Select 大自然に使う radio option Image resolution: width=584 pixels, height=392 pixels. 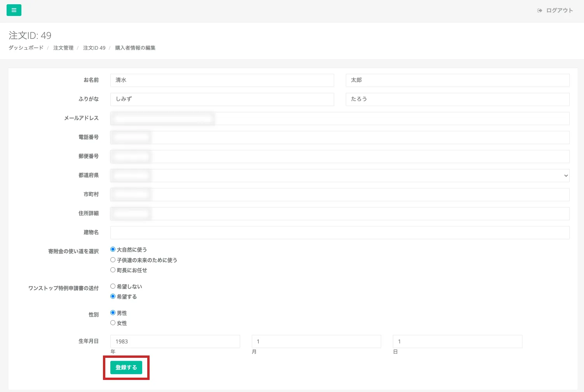113,249
